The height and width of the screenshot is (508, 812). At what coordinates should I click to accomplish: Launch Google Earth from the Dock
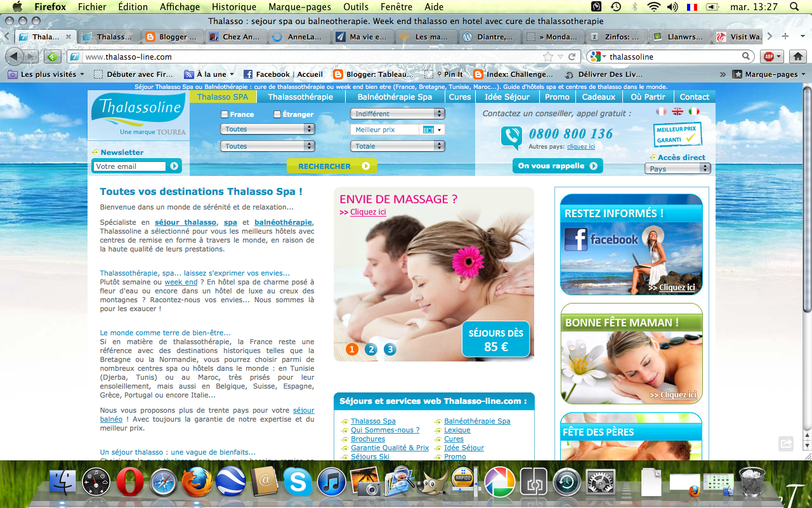coord(230,483)
